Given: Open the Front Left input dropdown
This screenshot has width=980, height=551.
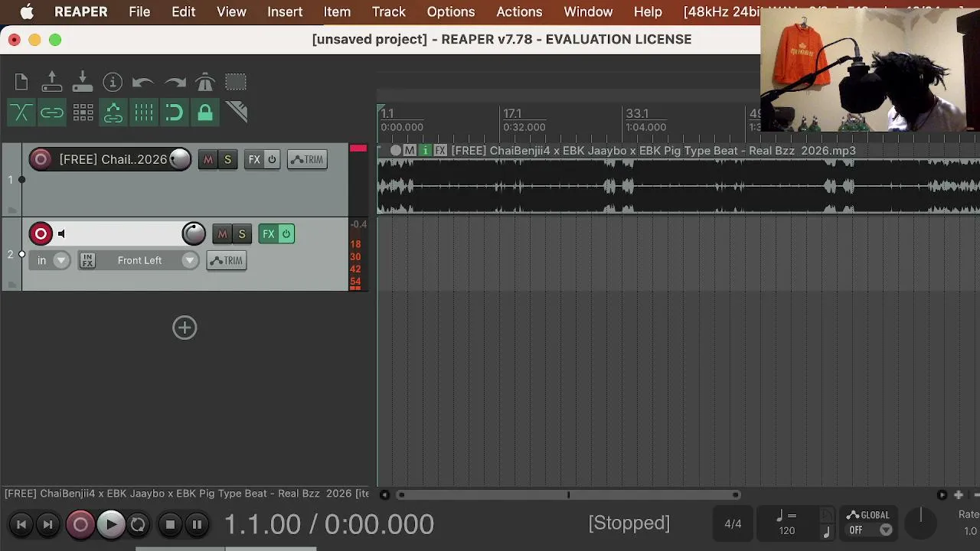Looking at the screenshot, I should click(188, 261).
